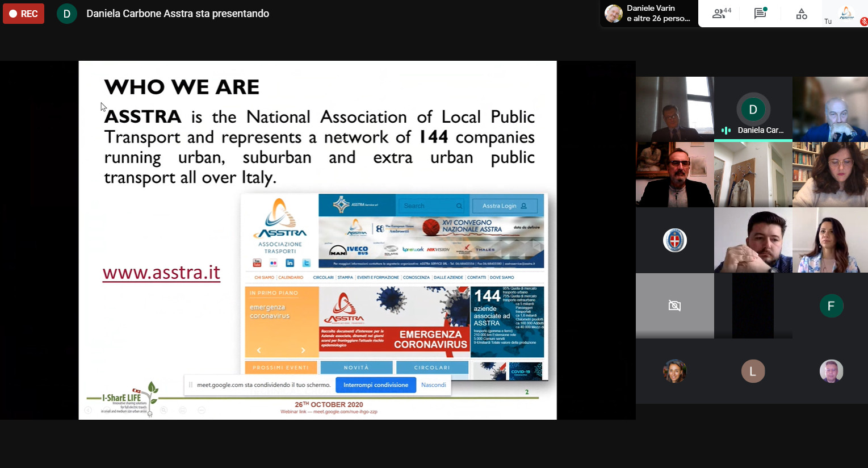868x468 pixels.
Task: Open the www.asstra.it link
Action: [x=161, y=273]
